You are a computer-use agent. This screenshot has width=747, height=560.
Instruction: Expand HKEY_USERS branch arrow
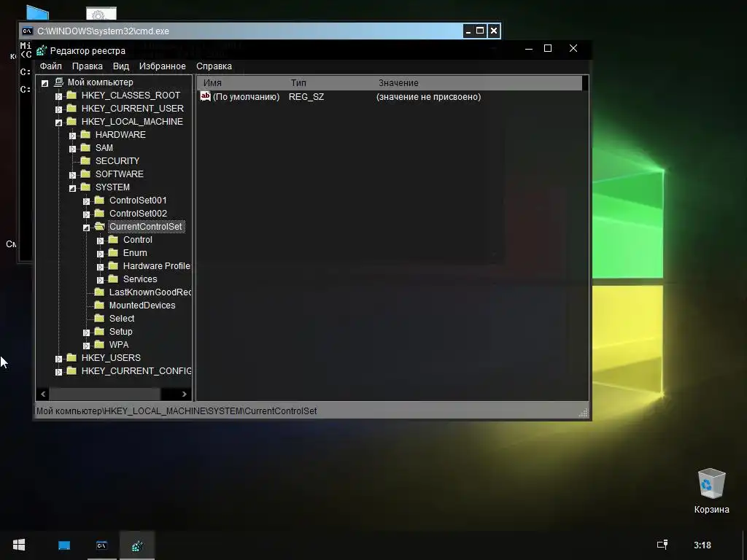click(58, 359)
